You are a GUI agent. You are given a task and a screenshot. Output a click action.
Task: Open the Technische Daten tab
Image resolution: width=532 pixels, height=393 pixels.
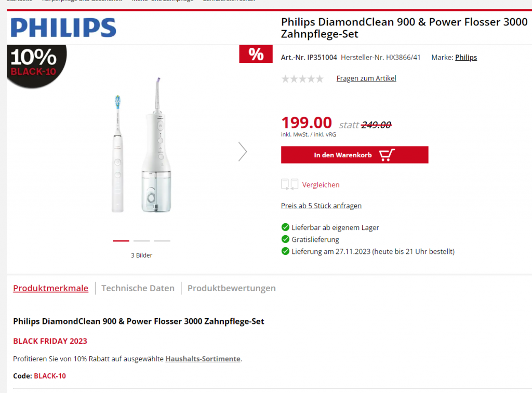[x=138, y=288]
